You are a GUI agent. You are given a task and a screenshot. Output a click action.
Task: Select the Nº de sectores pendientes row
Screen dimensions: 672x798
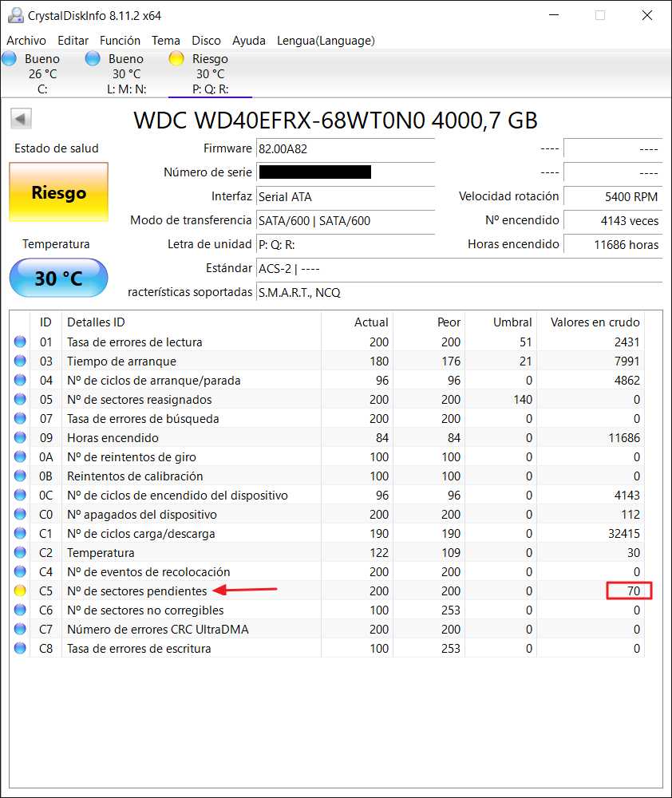[x=327, y=591]
